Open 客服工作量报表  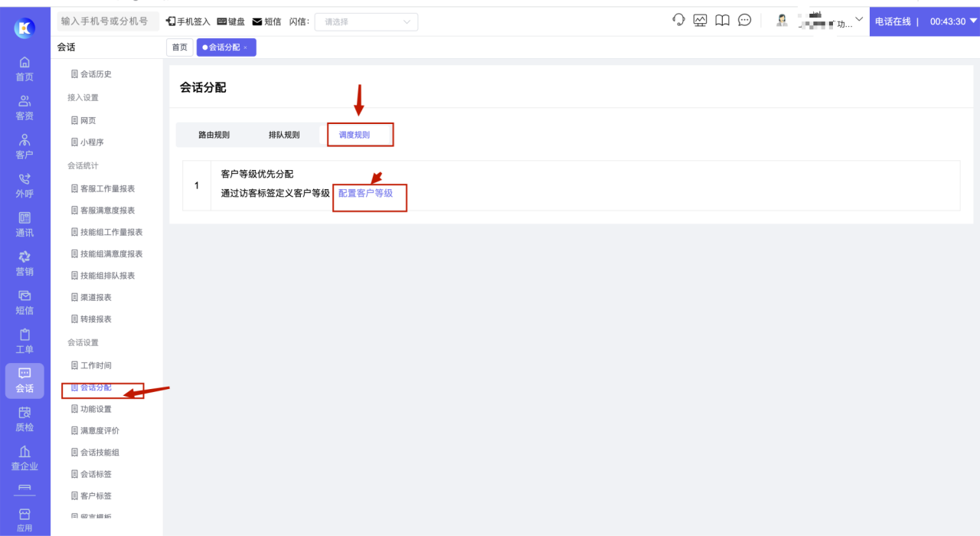[103, 188]
